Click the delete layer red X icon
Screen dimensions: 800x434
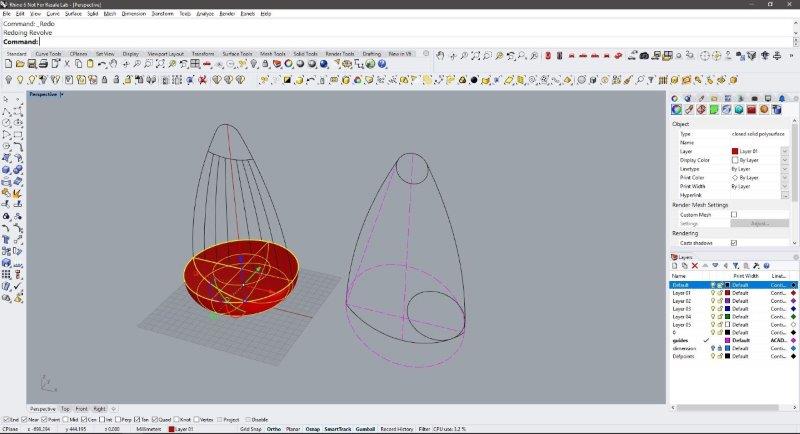coord(695,266)
